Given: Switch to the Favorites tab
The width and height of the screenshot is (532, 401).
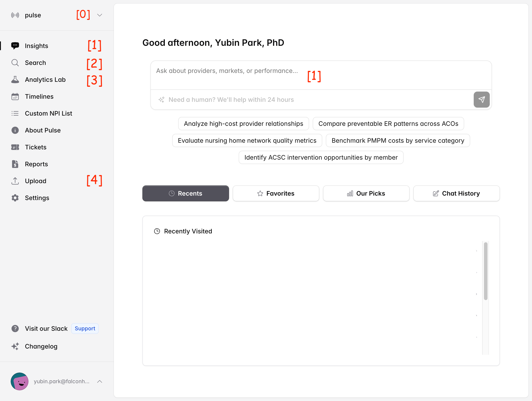Looking at the screenshot, I should tap(276, 193).
